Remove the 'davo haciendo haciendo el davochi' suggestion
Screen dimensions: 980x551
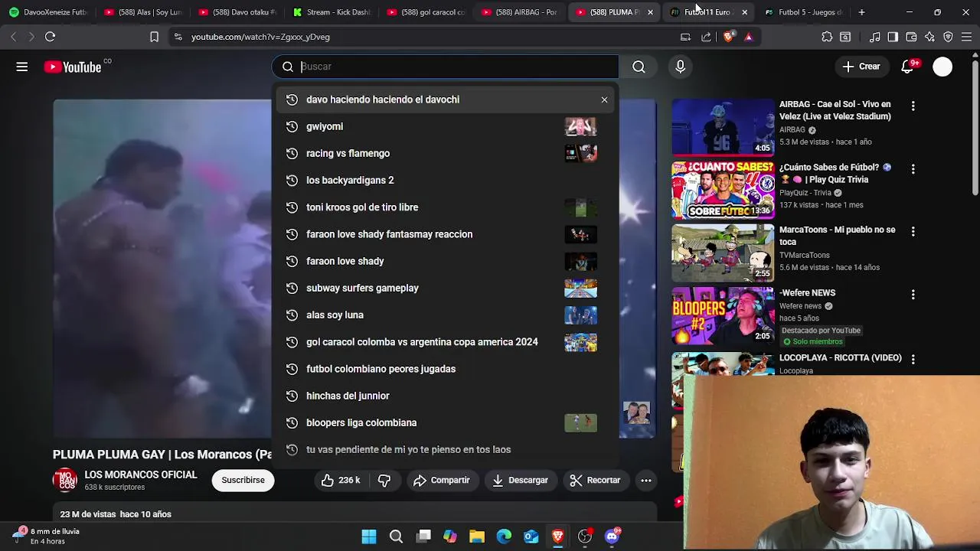pos(604,99)
